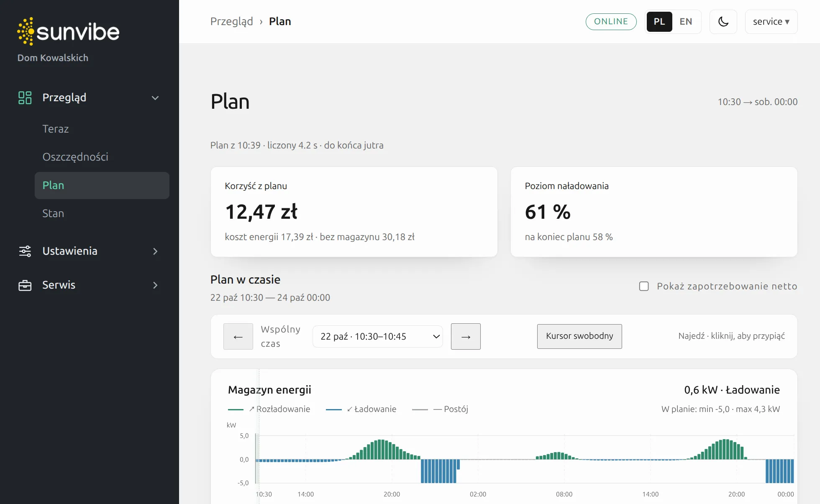Click Przegląd breadcrumb link

[231, 22]
